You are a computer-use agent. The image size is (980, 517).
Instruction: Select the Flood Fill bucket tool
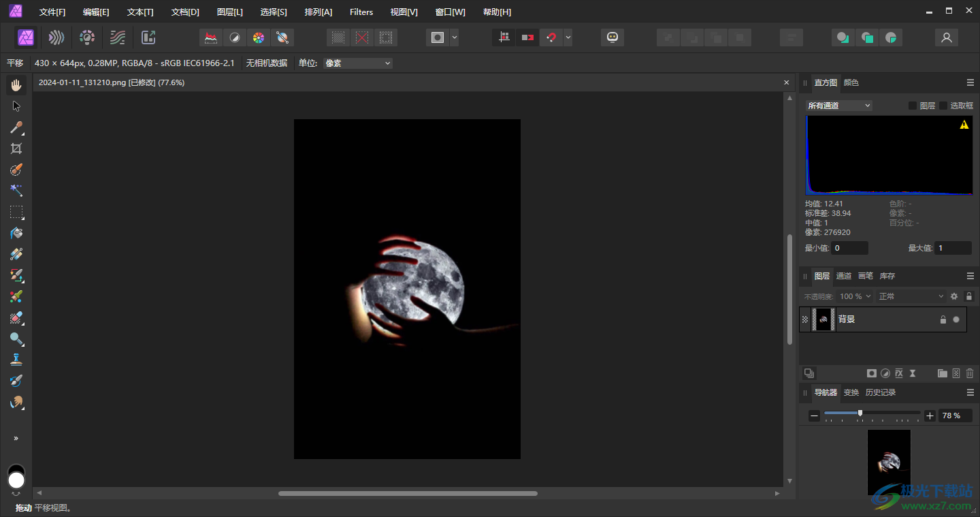[x=16, y=233]
